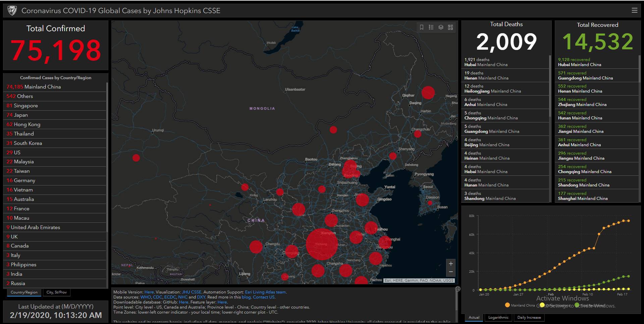Open the JHU CSSE link

tap(192, 292)
